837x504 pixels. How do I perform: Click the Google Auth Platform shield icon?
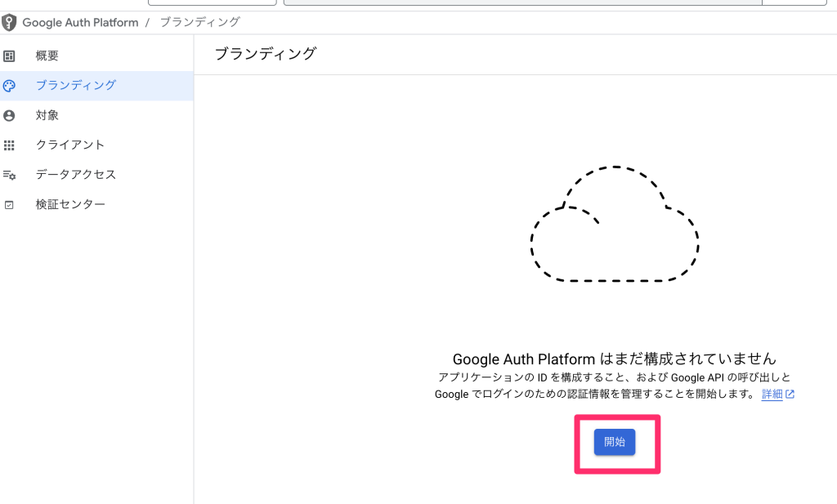coord(8,22)
